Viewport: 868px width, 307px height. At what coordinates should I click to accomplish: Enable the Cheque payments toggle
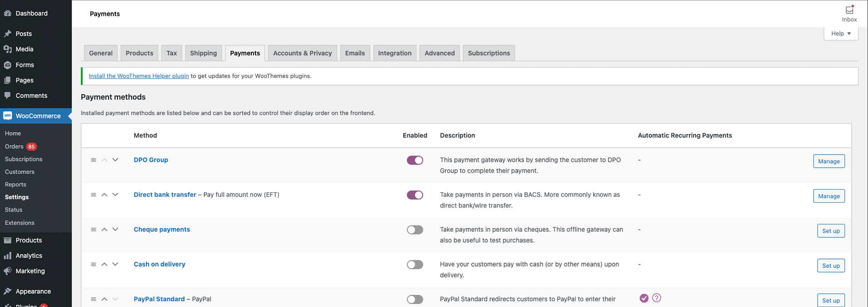415,230
